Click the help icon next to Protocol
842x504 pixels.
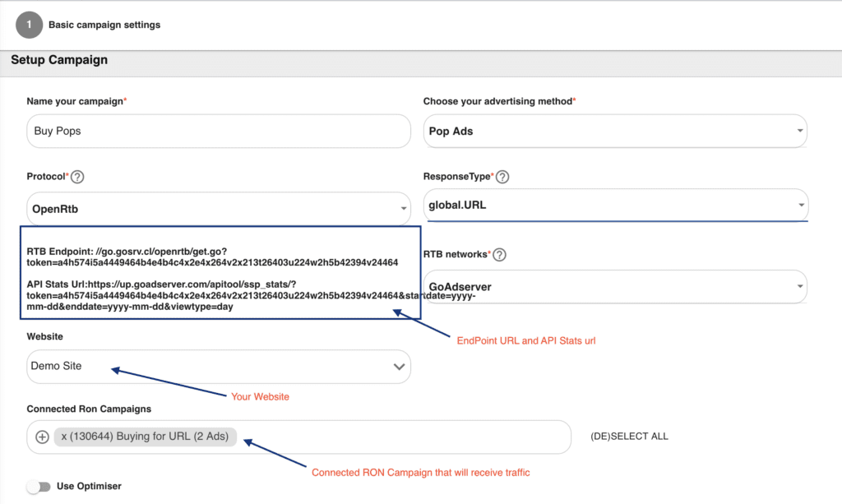click(78, 177)
